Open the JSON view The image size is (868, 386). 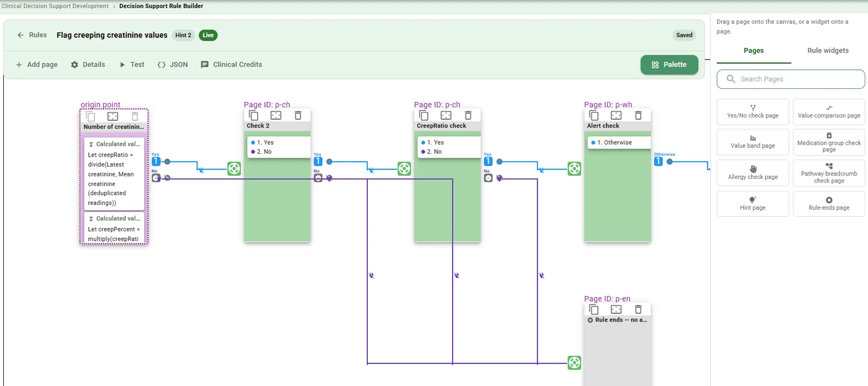coord(173,65)
